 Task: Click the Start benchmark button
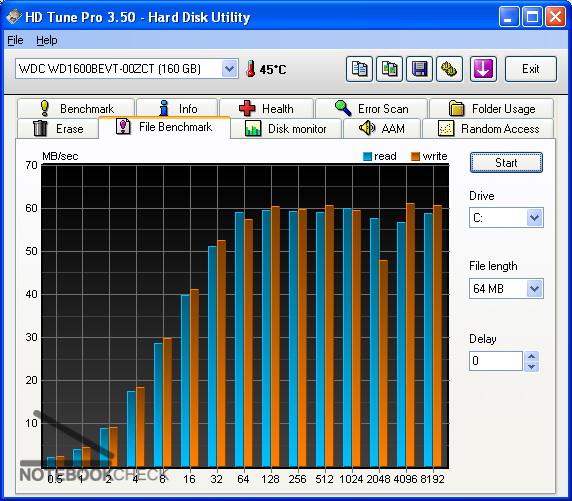coord(506,162)
